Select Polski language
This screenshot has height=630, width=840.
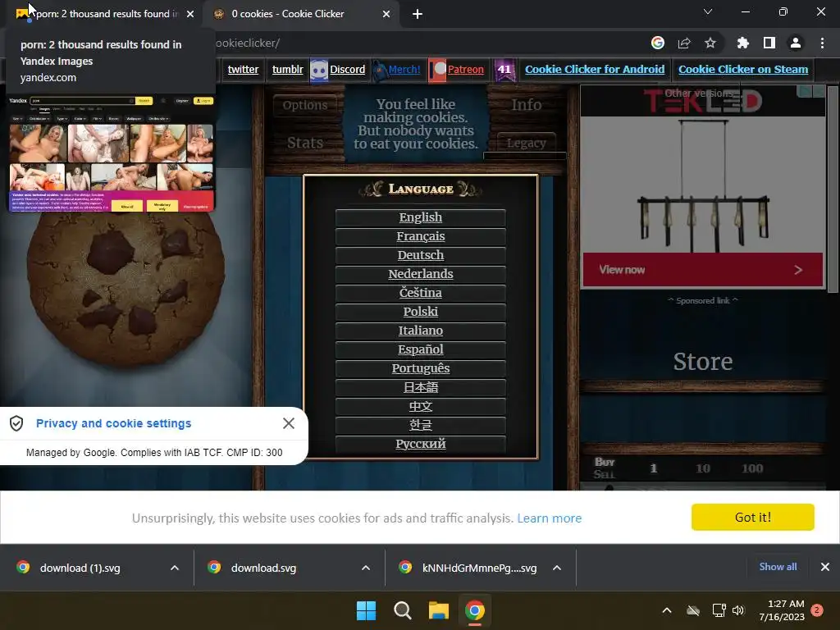[x=421, y=312]
